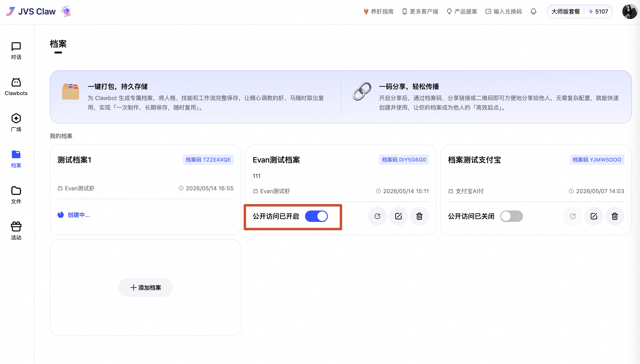
Task: Click the 档案 page tab heading
Action: pyautogui.click(x=58, y=44)
